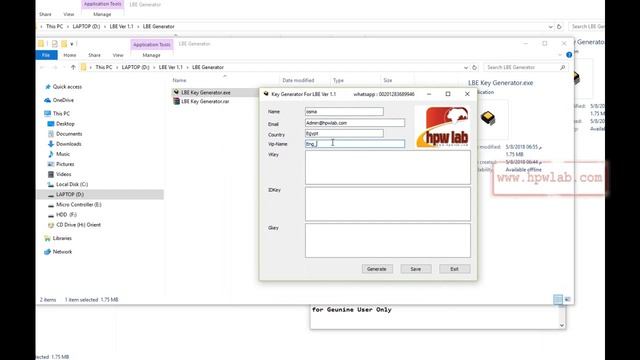
Task: Open Explorer help question mark icon
Action: 569,55
